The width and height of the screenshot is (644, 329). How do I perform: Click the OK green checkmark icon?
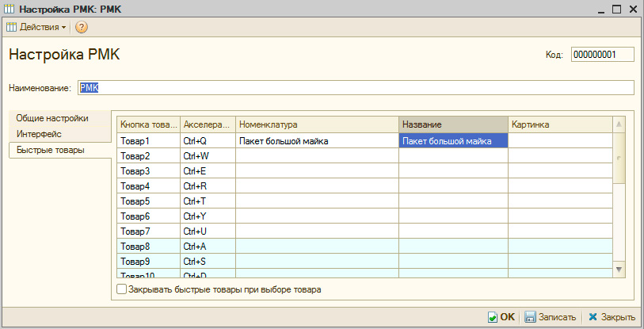(493, 317)
